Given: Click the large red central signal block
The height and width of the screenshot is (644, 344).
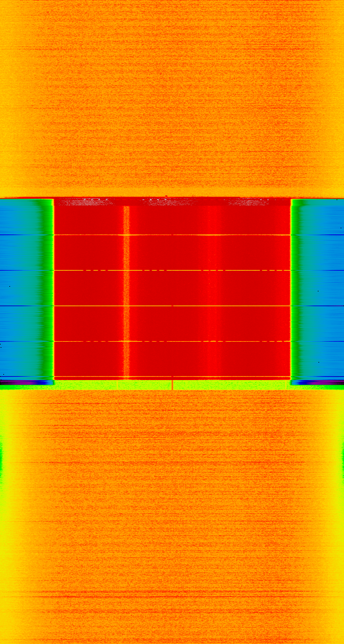Looking at the screenshot, I should tap(172, 288).
